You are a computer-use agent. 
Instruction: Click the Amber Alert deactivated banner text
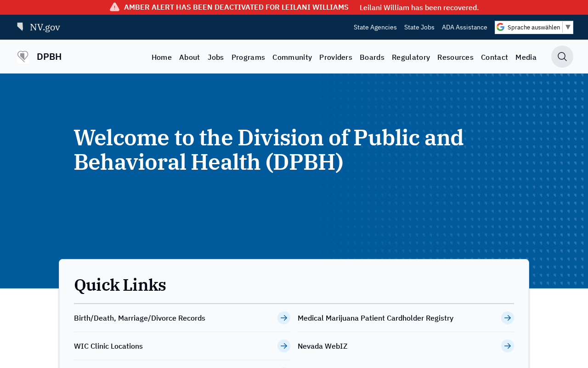236,7
